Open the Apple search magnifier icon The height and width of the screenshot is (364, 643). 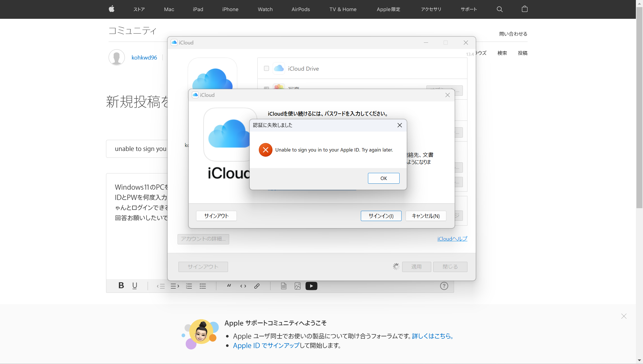pos(500,9)
